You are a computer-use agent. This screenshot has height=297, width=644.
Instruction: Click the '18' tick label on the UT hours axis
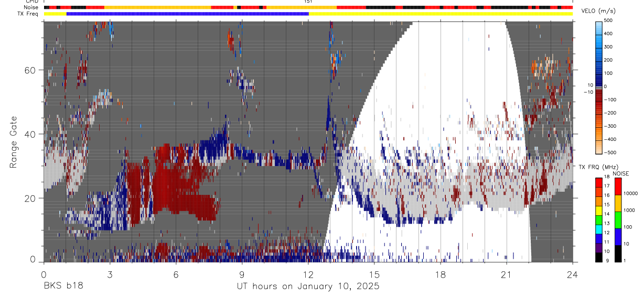pos(441,274)
